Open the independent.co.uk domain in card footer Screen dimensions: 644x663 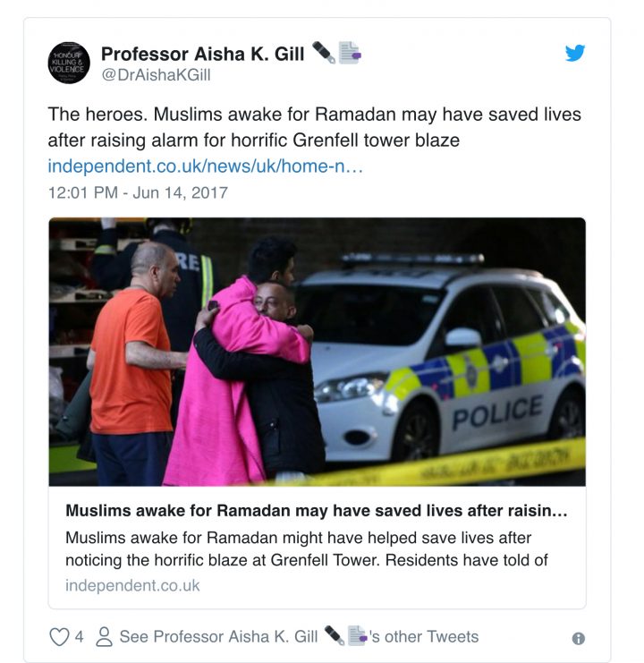pos(132,586)
